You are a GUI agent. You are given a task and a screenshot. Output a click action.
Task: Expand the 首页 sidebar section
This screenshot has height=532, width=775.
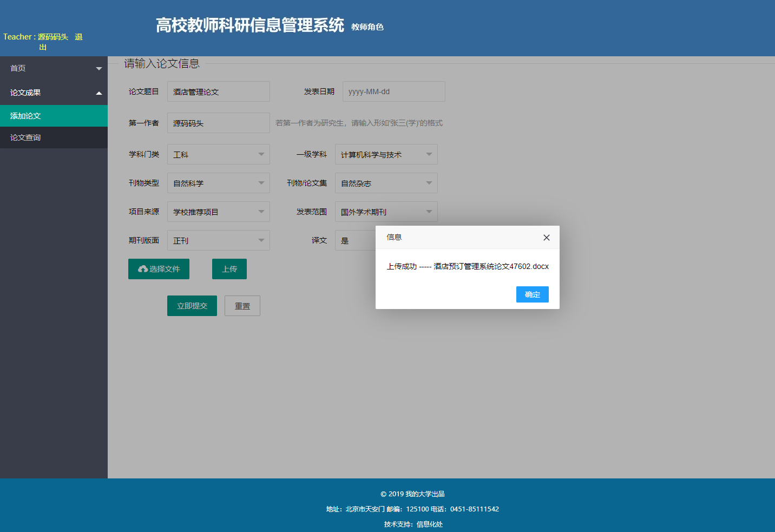click(x=54, y=68)
